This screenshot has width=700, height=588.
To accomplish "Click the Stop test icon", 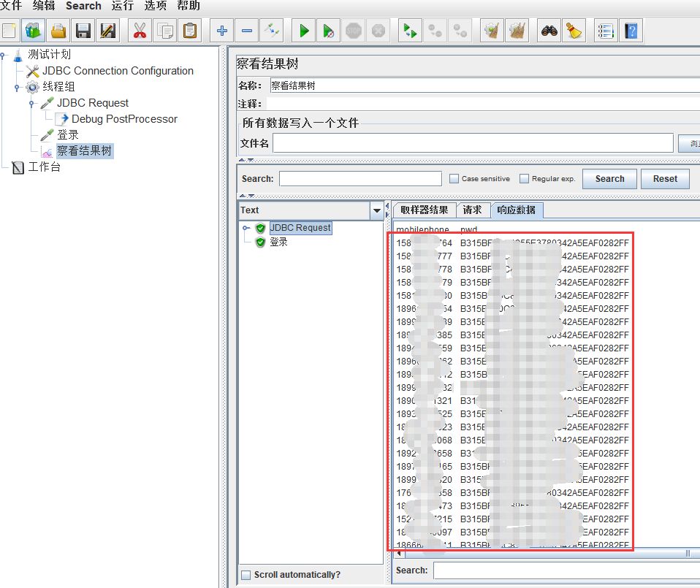I will (353, 31).
